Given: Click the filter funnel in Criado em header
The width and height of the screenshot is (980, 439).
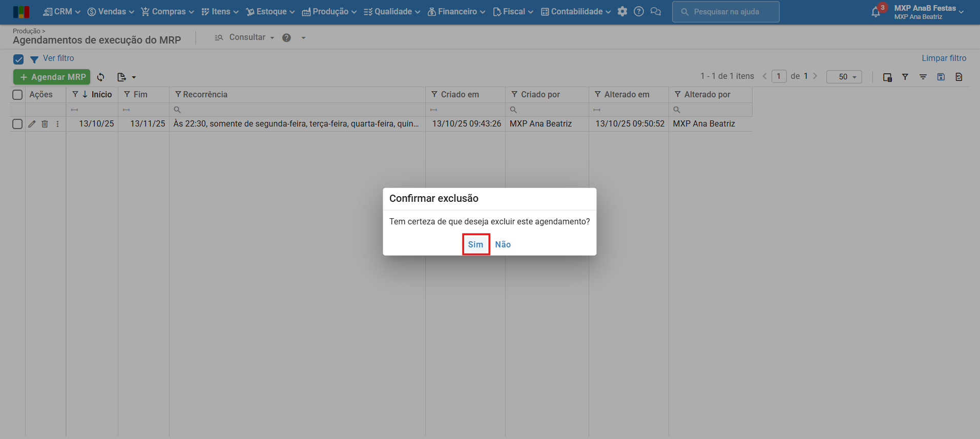Looking at the screenshot, I should coord(434,94).
